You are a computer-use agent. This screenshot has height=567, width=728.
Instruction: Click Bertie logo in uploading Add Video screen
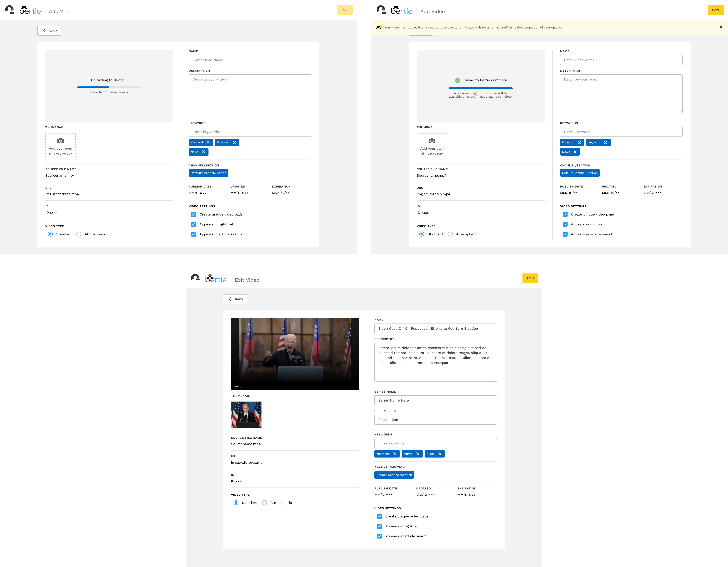coord(30,10)
